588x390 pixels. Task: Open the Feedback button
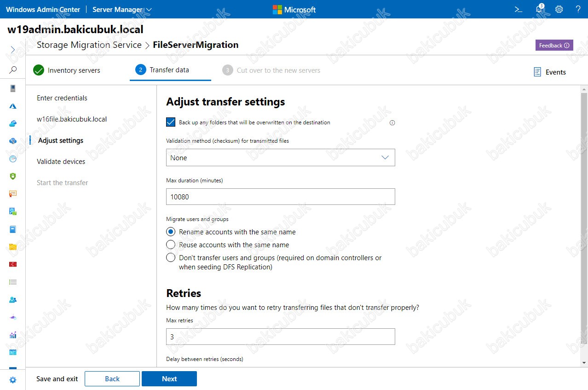(554, 45)
